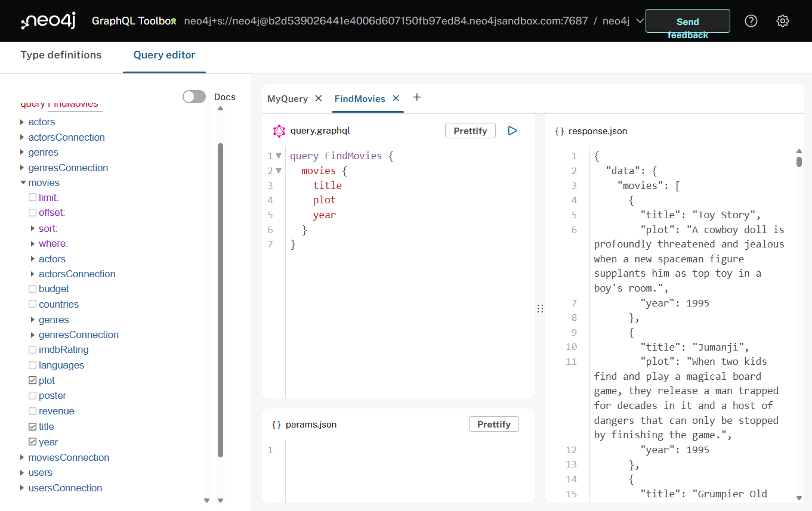
Task: Expand the where argument
Action: click(33, 243)
